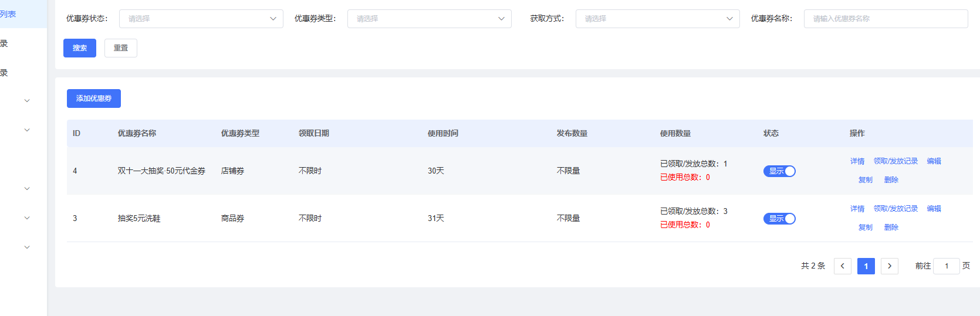Click 编辑 for coupon 抽奖5元洗鞋
Image resolution: width=980 pixels, height=316 pixels.
pos(934,209)
